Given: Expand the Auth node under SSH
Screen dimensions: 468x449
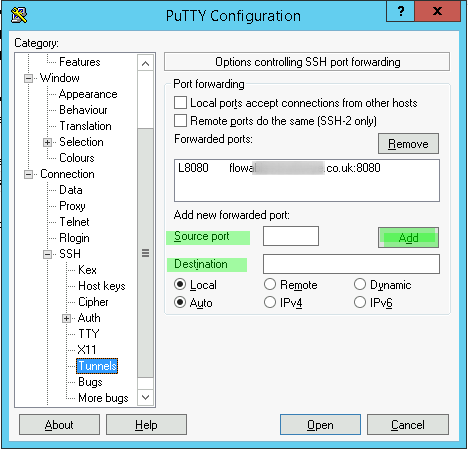Looking at the screenshot, I should tap(66, 319).
